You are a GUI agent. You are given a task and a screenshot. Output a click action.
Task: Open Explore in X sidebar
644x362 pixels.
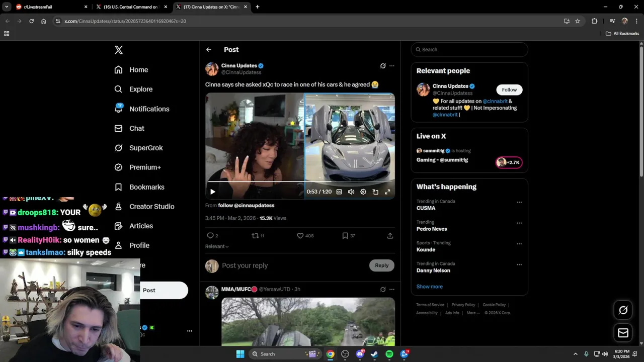(x=133, y=89)
